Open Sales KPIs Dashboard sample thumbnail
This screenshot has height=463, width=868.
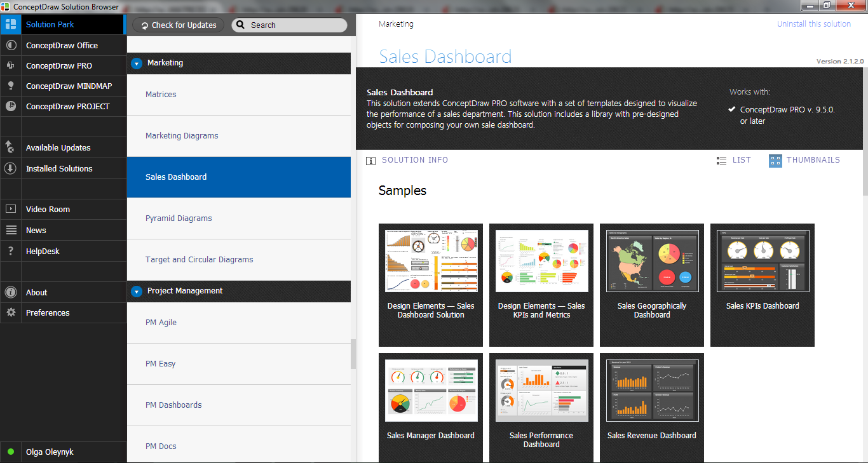pyautogui.click(x=763, y=285)
